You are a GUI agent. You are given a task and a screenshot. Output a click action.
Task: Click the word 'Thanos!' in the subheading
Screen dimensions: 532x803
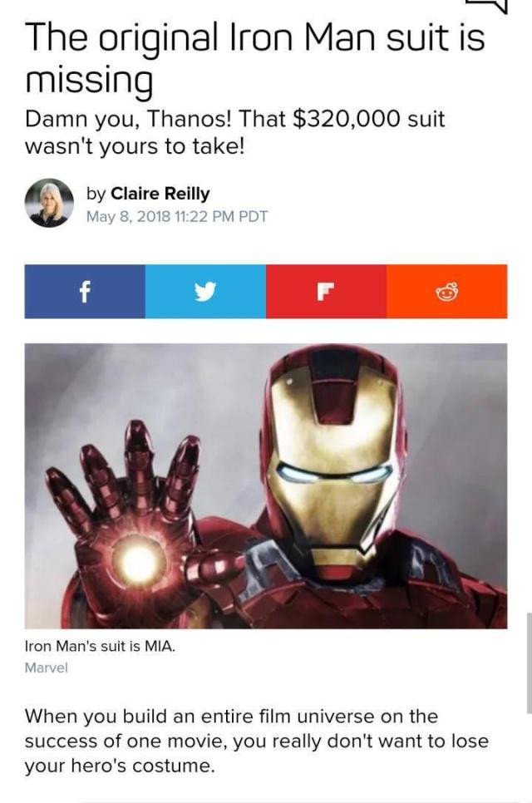click(191, 119)
